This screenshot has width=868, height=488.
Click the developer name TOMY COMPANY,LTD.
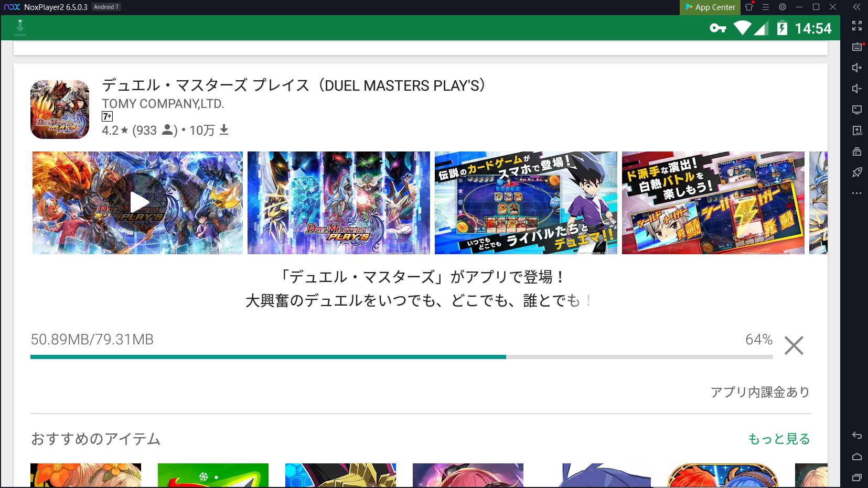click(x=163, y=104)
